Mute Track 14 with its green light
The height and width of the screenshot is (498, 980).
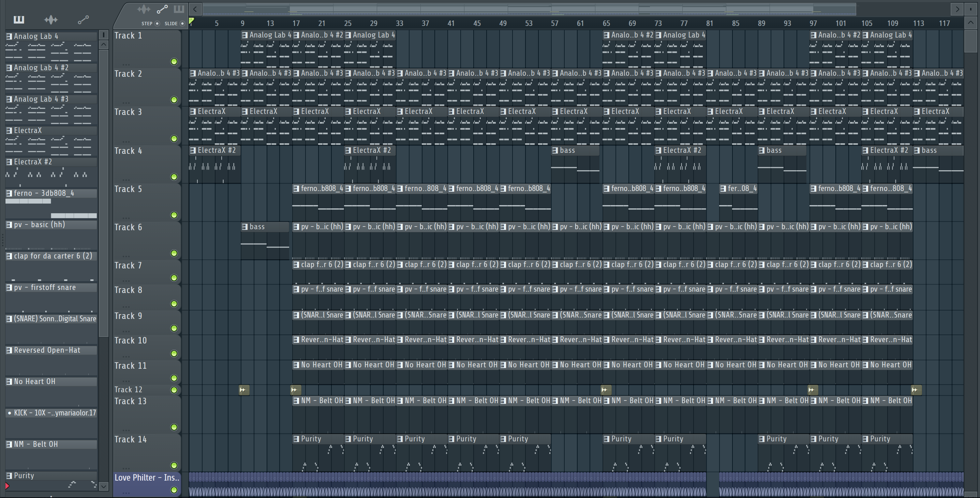(x=174, y=465)
